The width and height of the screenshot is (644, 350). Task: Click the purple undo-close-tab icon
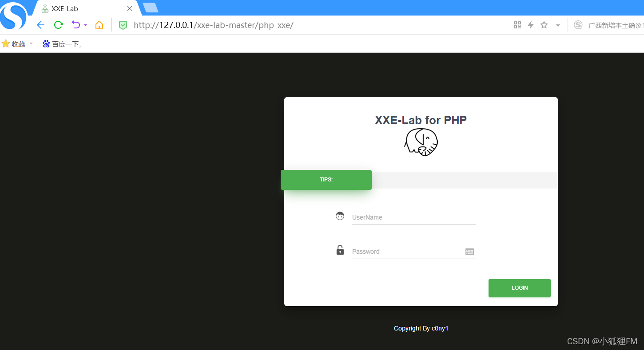tap(76, 25)
